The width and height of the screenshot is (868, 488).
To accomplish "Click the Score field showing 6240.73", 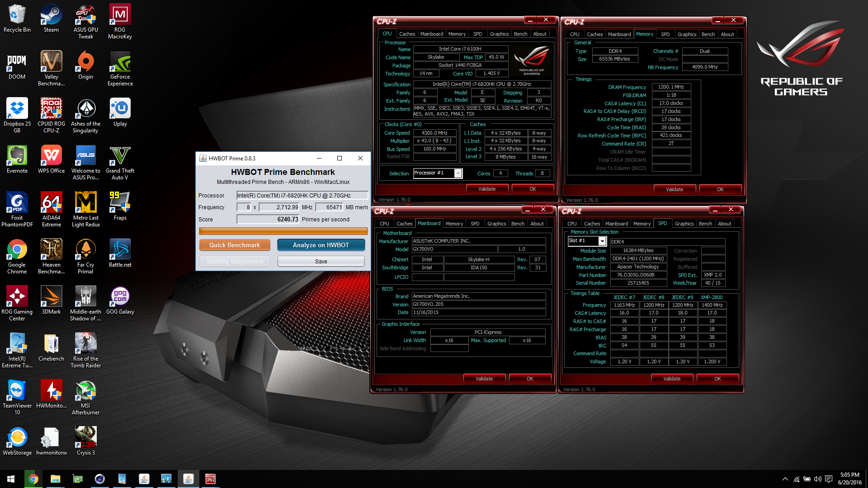I will 268,219.
